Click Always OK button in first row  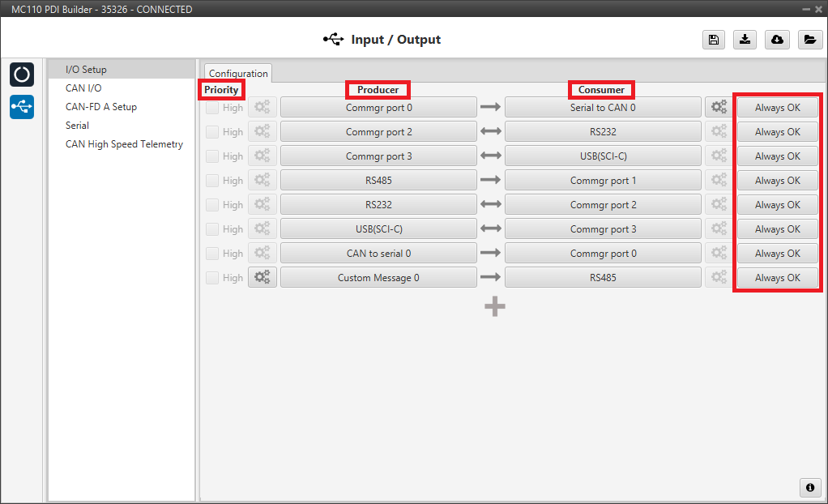(x=777, y=107)
